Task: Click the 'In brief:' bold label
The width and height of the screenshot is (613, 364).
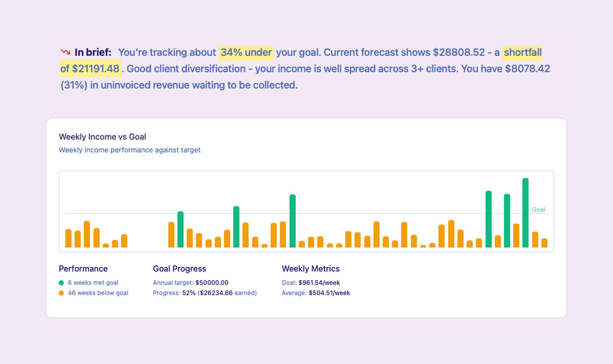Action: point(93,52)
